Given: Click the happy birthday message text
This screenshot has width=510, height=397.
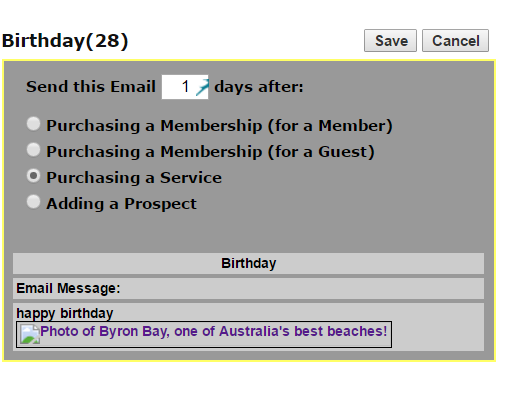Looking at the screenshot, I should coord(65,313).
